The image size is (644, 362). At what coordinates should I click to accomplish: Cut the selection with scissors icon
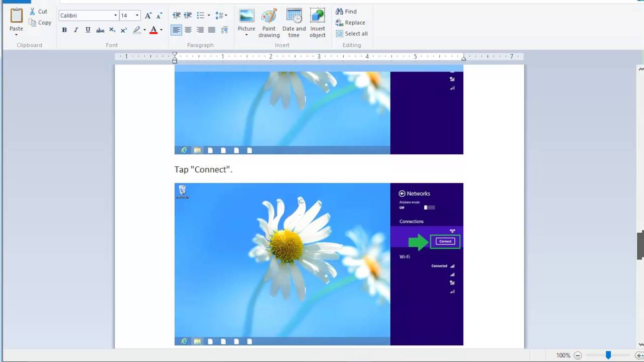38,12
